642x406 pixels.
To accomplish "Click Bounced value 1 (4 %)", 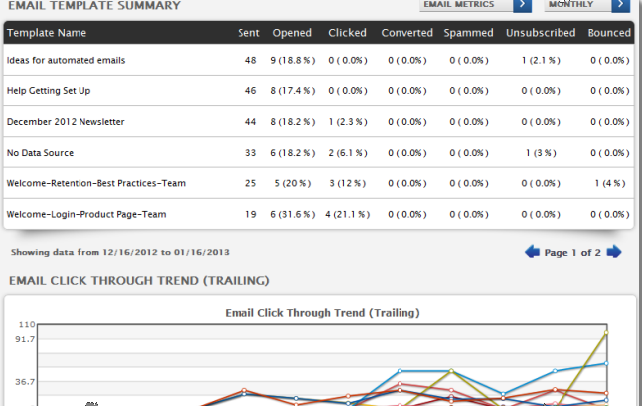I will pyautogui.click(x=610, y=183).
